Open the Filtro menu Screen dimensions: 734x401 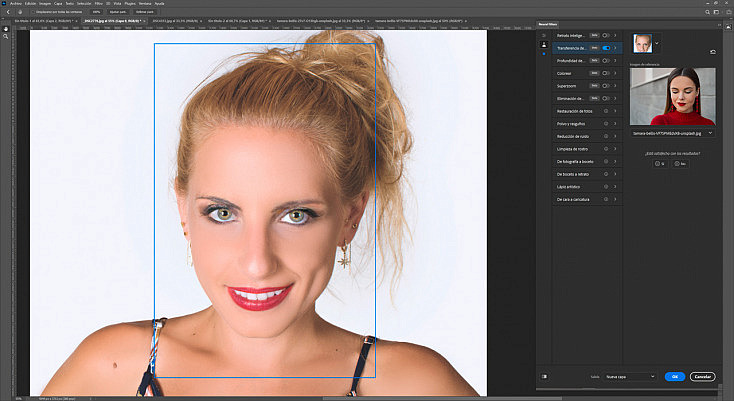pos(99,3)
